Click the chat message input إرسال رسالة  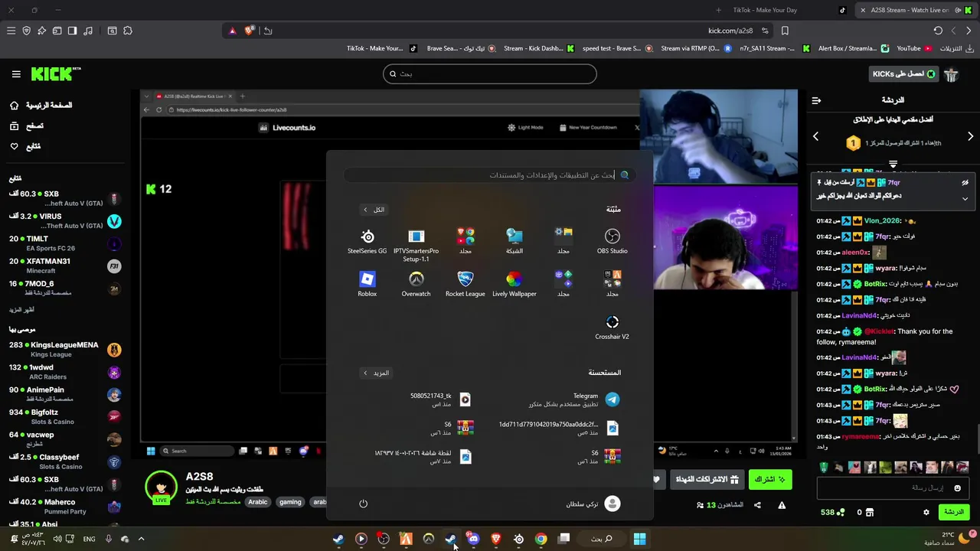[893, 488]
